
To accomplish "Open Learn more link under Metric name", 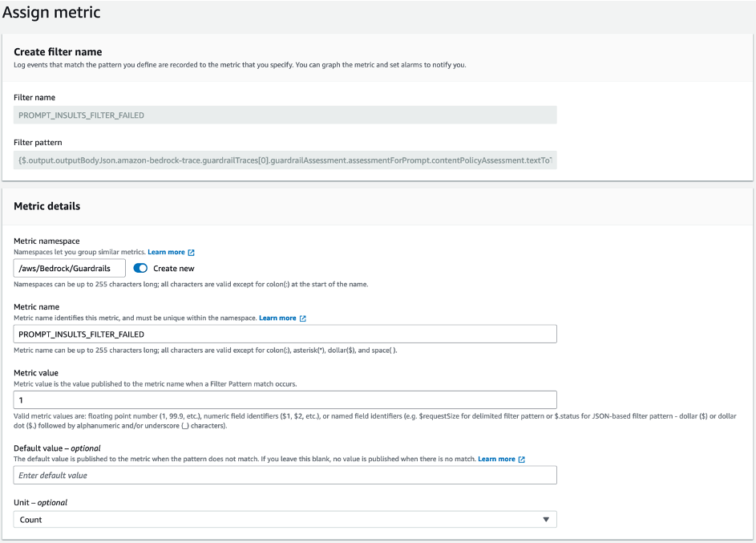I will (x=277, y=318).
